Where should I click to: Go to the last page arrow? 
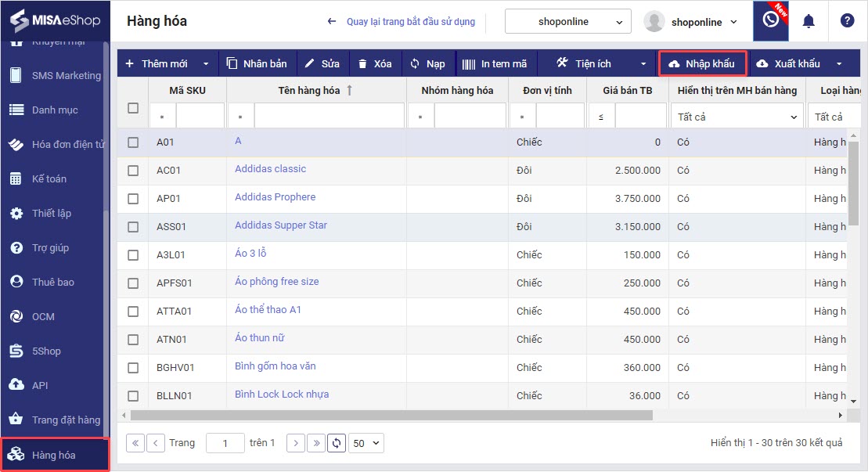tap(315, 443)
